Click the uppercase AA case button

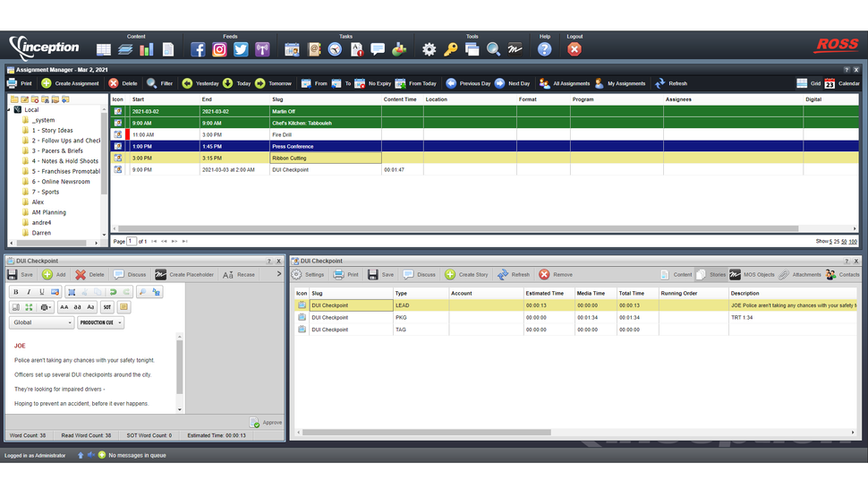(x=64, y=307)
